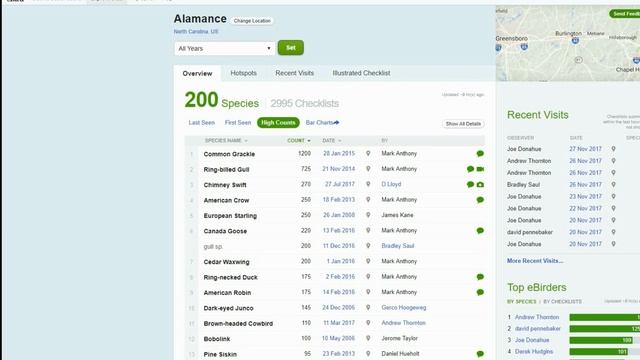
Task: Click Andrew Thornton's green species bar
Action: pos(604,317)
